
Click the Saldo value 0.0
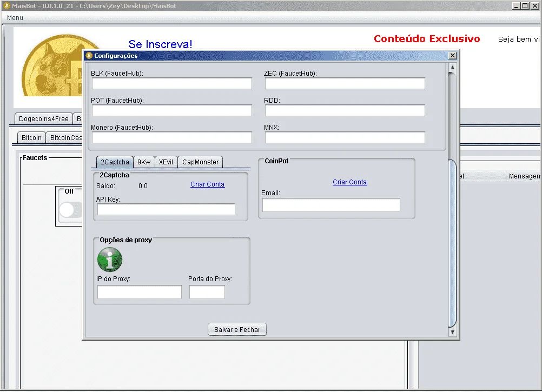(x=143, y=186)
